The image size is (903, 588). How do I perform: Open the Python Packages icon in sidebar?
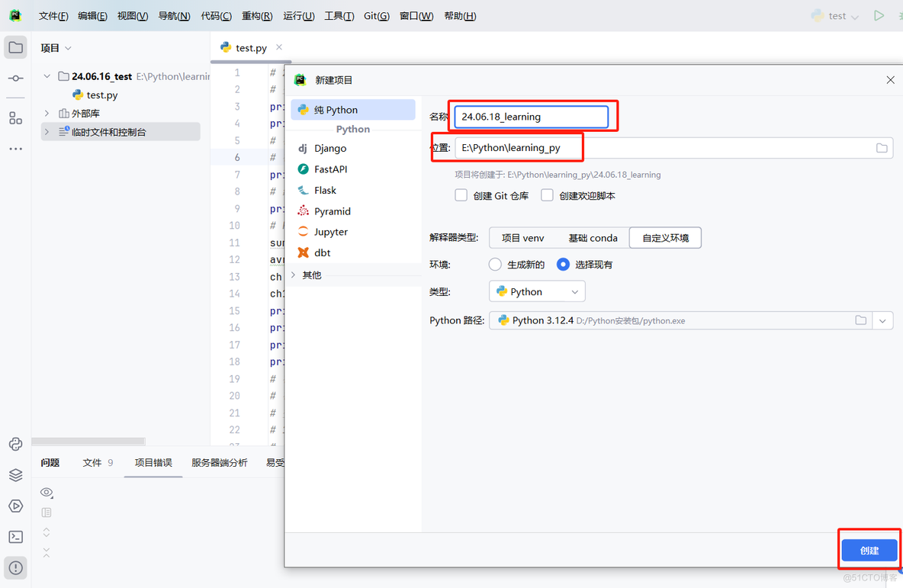point(15,474)
